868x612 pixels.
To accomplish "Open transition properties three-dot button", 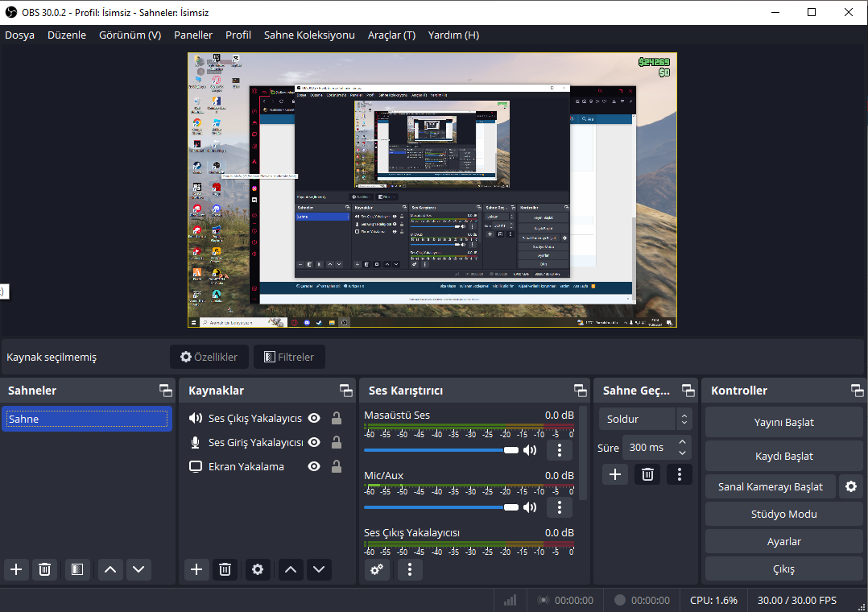I will [x=680, y=474].
